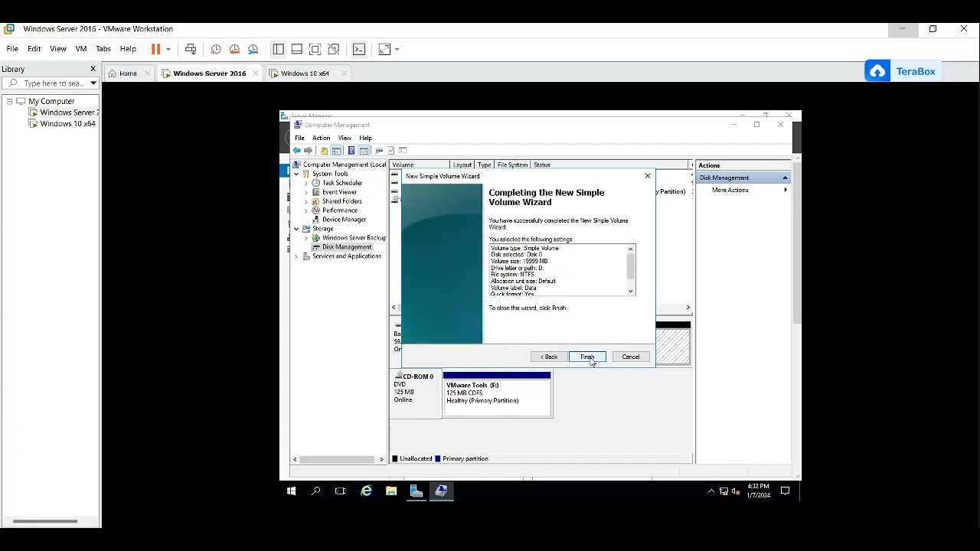Screen dimensions: 980x551
Task: Select Windows 10 x64 in Library tree
Action: tap(67, 123)
